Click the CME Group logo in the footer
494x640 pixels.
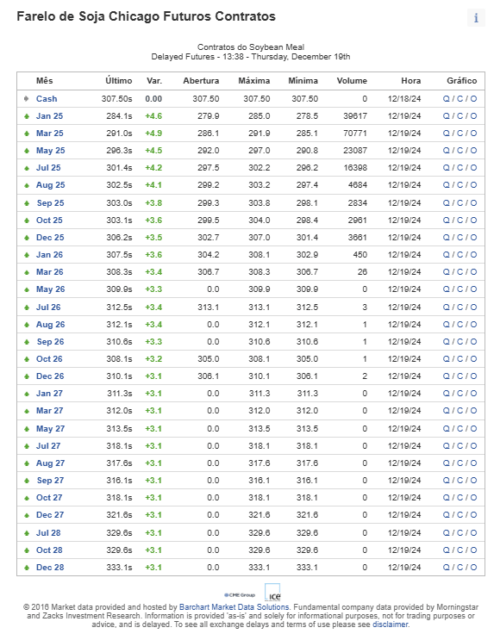pyautogui.click(x=240, y=595)
